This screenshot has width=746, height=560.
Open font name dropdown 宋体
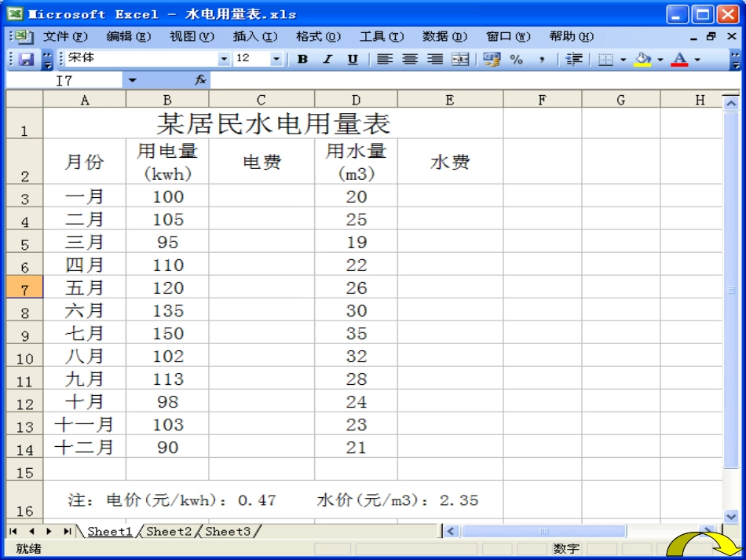[x=224, y=59]
